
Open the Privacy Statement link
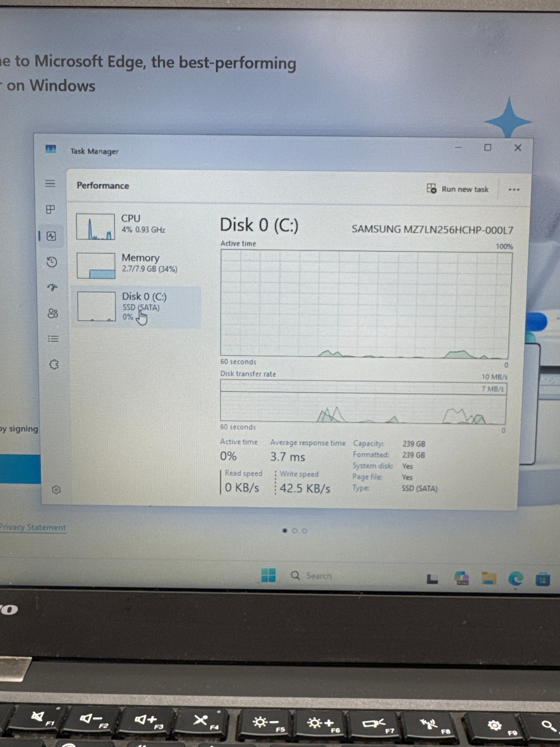point(33,527)
